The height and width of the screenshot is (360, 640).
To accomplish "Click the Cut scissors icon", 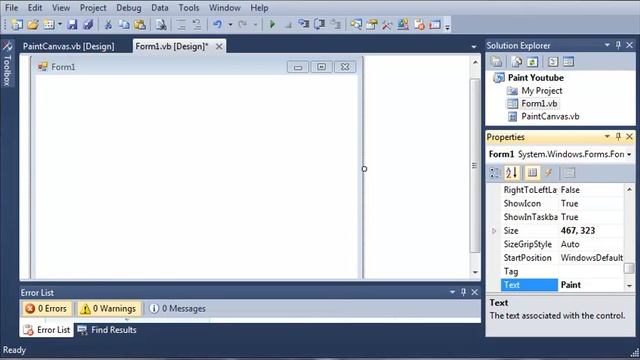I will (x=108, y=24).
